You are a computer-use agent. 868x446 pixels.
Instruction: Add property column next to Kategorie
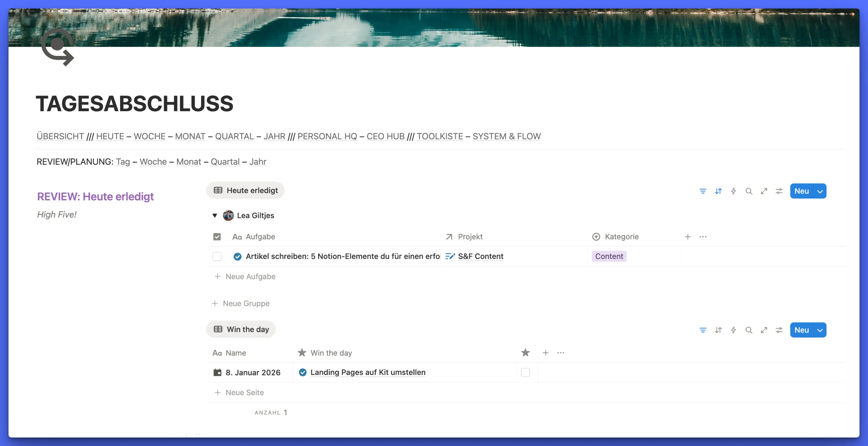[687, 237]
